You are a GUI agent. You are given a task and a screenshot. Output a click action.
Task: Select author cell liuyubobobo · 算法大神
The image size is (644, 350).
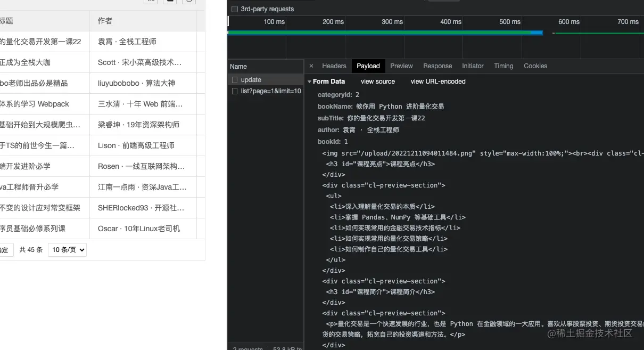coord(143,83)
